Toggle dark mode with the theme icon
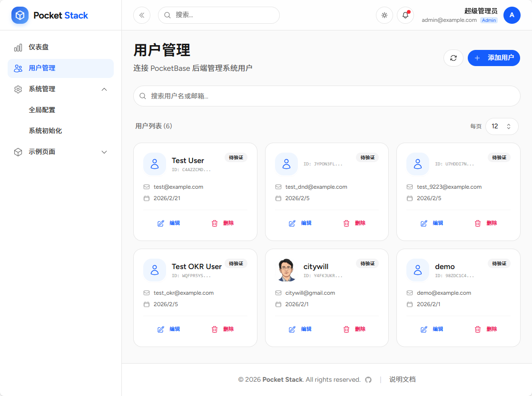Viewport: 532px width, 396px height. 384,15
